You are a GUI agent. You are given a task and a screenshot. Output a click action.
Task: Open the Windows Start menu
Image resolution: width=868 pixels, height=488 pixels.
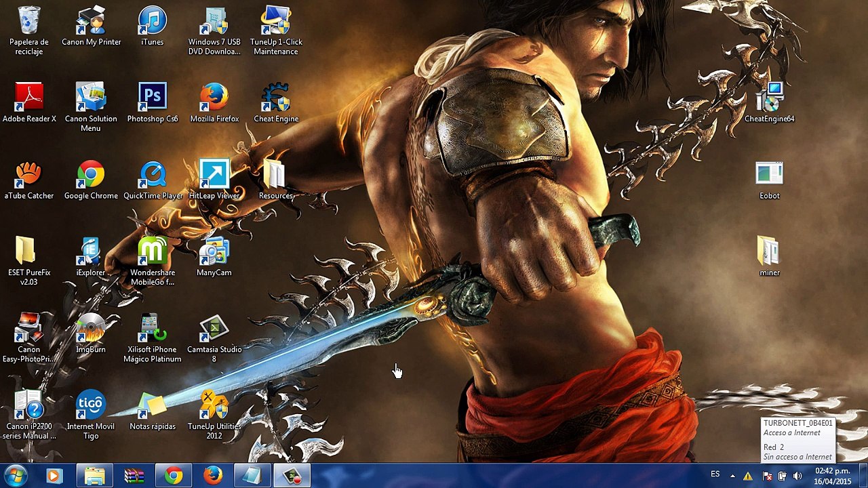[x=16, y=476]
